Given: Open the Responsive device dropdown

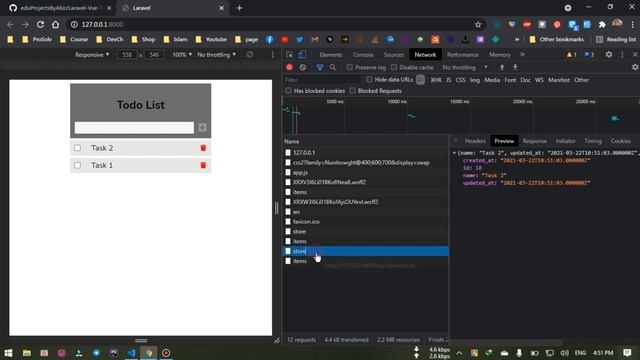Looking at the screenshot, I should (x=92, y=55).
